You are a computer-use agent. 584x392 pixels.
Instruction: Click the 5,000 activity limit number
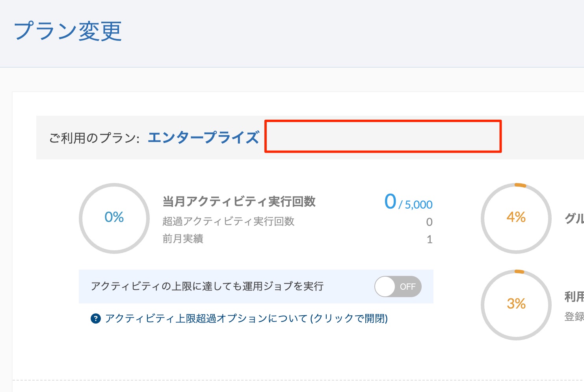point(419,205)
